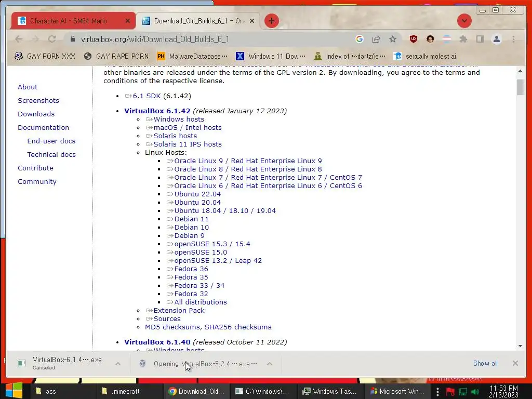Open the VirtualBox 6.1.40 heading link

(157, 342)
